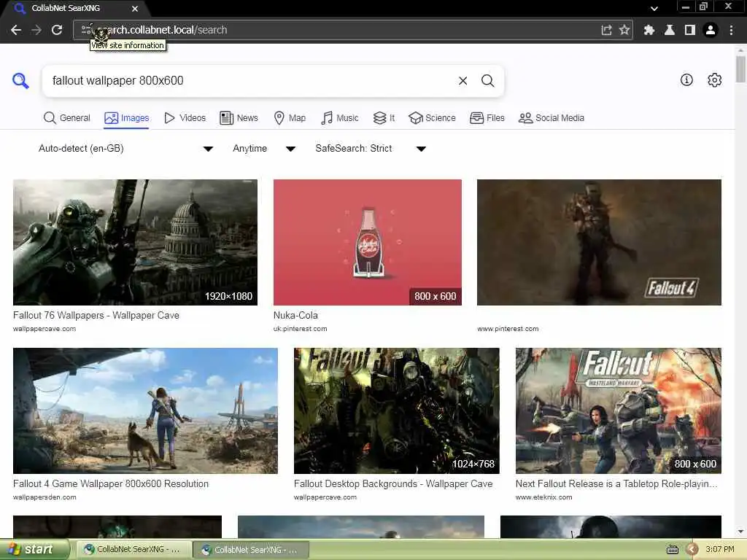Click the keyboard tray icon
The image size is (747, 560).
coord(672,550)
